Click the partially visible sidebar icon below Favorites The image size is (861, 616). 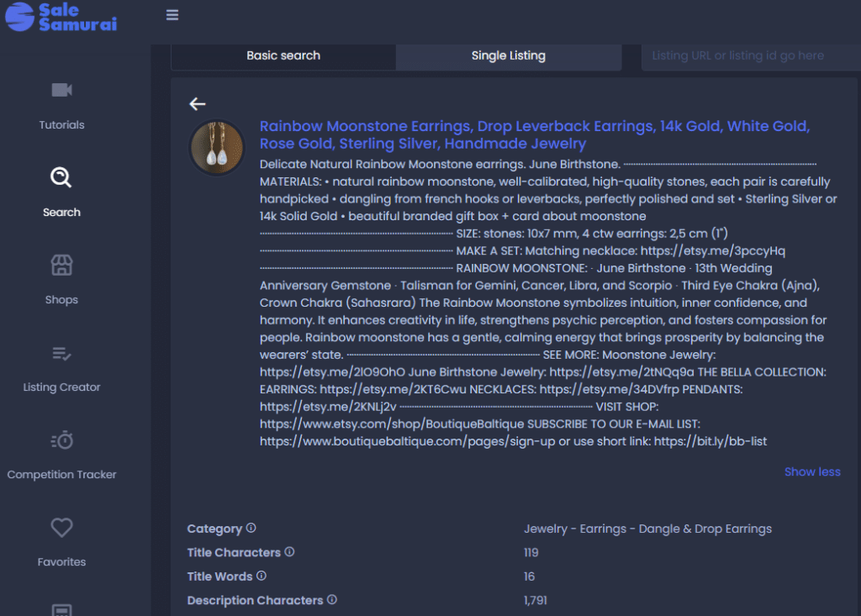point(61,610)
